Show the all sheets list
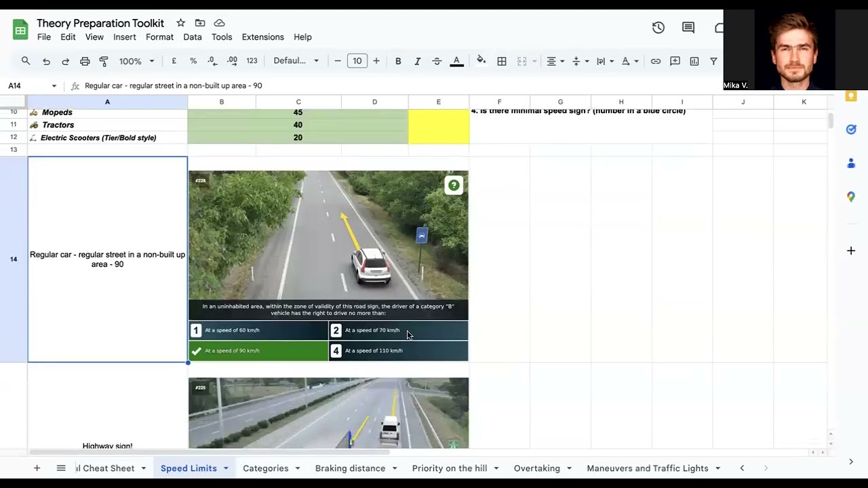 [x=61, y=468]
